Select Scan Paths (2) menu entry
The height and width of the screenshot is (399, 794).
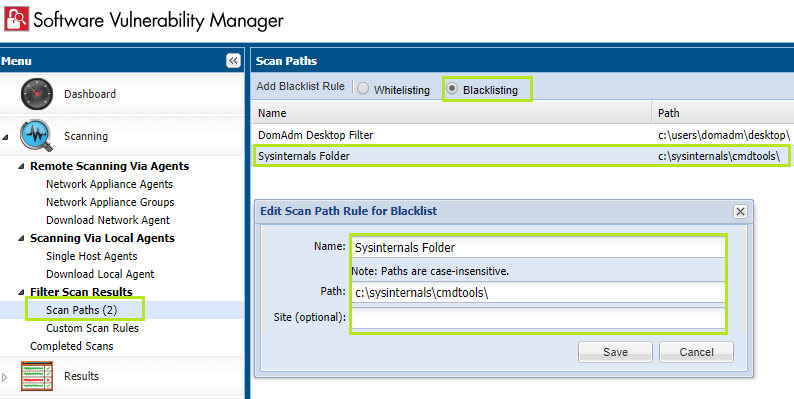click(x=82, y=310)
